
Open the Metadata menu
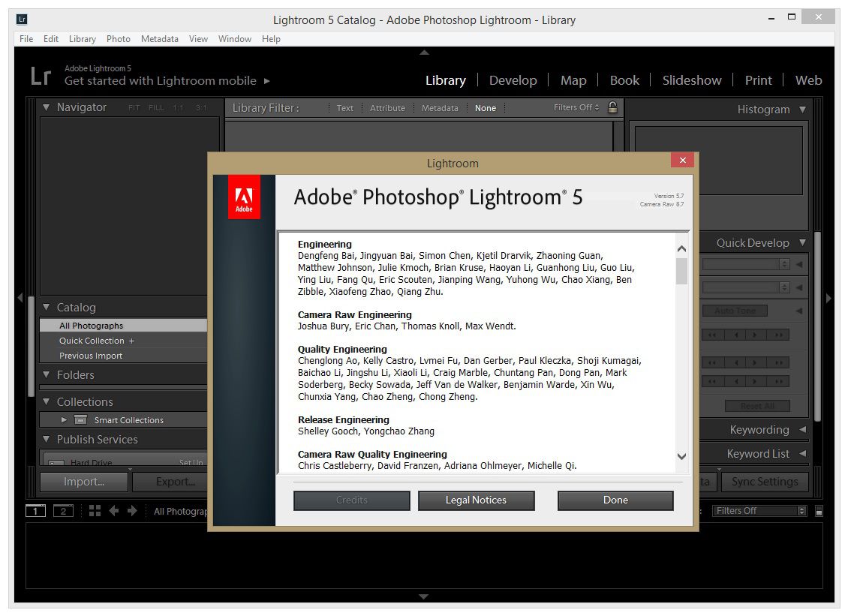(160, 39)
